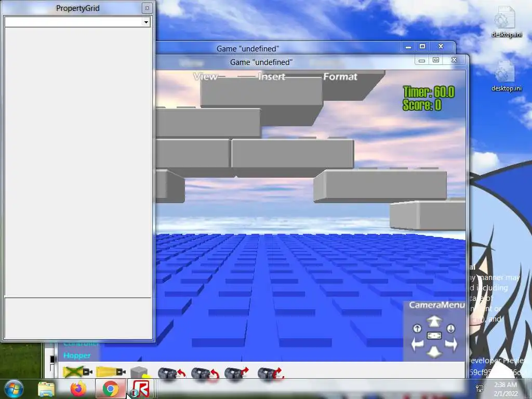Select the gray block part tool

tap(140, 372)
